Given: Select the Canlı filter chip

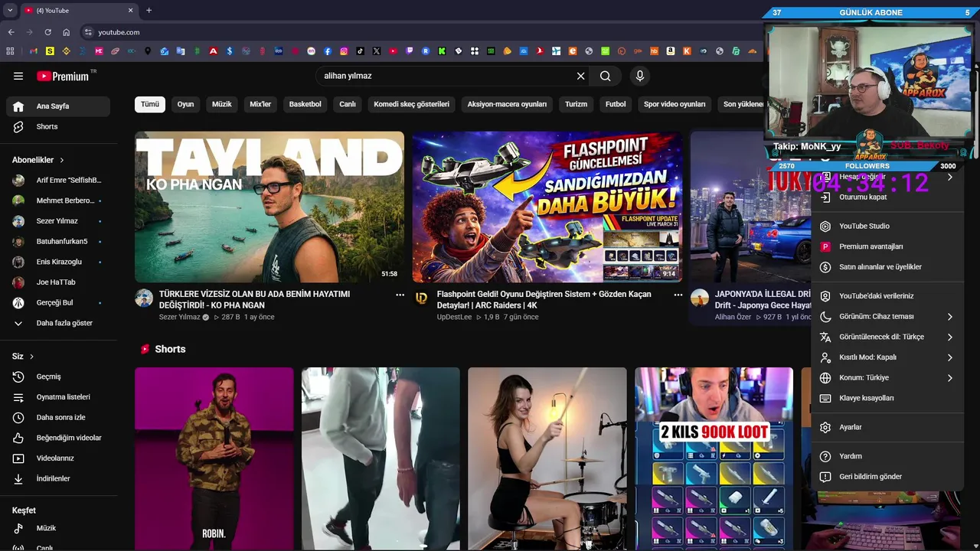Looking at the screenshot, I should point(348,104).
